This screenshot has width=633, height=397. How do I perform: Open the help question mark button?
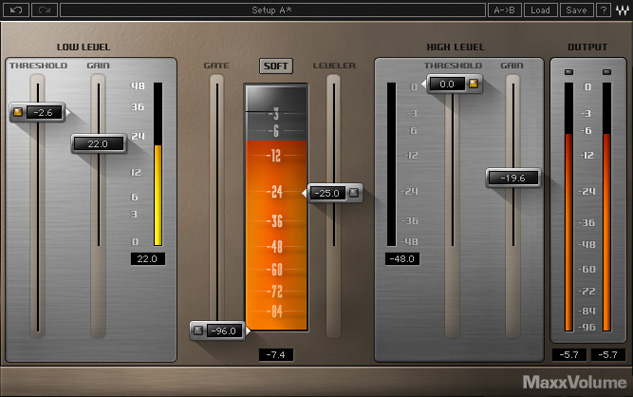(604, 10)
